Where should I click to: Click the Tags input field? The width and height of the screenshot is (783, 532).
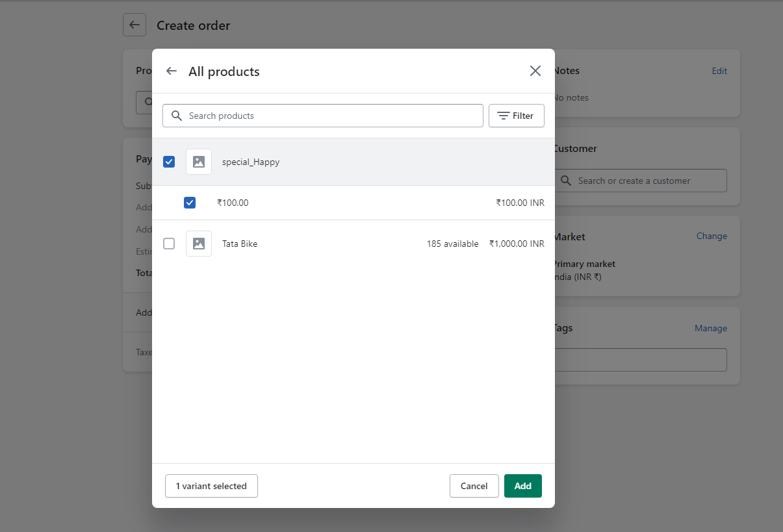pyautogui.click(x=640, y=360)
